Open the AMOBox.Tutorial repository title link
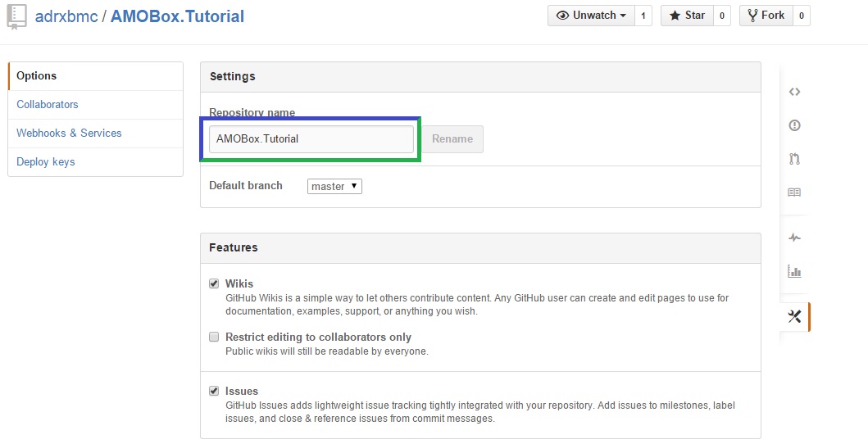The height and width of the screenshot is (444, 868). (x=177, y=16)
